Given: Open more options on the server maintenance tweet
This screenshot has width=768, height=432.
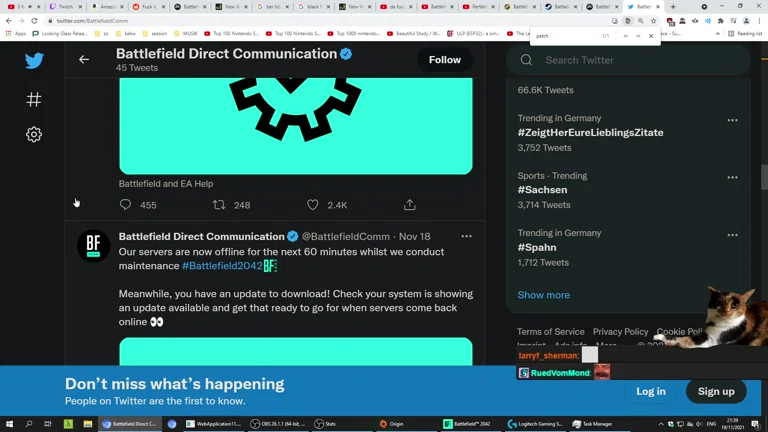Looking at the screenshot, I should (466, 237).
